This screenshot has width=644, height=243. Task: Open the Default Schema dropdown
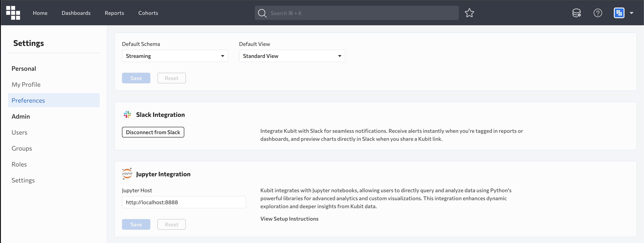[x=175, y=56]
